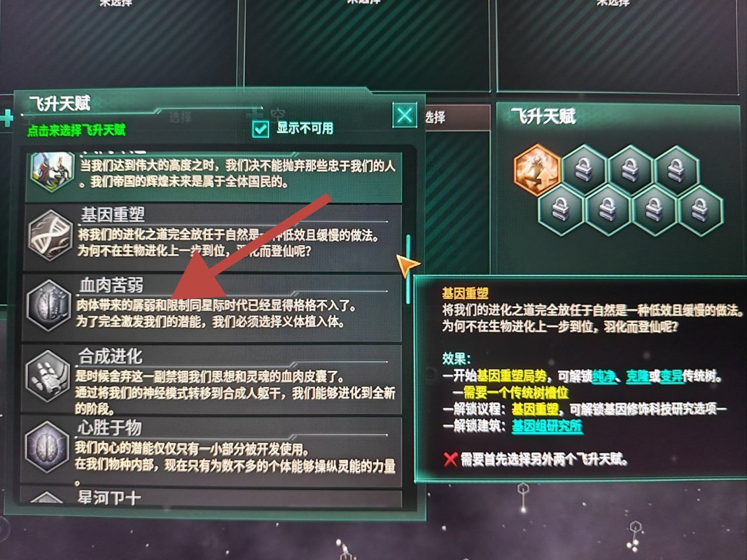Select the 基因重塑 perk title

113,215
